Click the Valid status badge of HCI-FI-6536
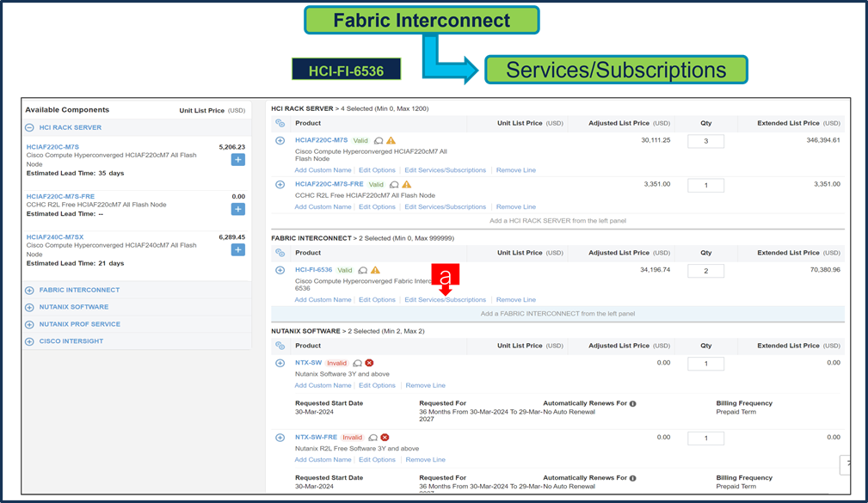The width and height of the screenshot is (868, 503). pos(345,271)
